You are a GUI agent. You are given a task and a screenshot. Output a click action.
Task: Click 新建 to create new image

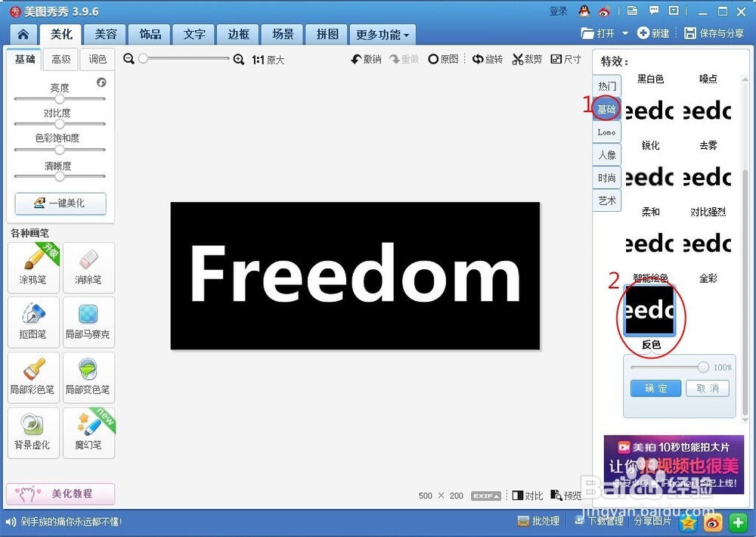pos(653,33)
